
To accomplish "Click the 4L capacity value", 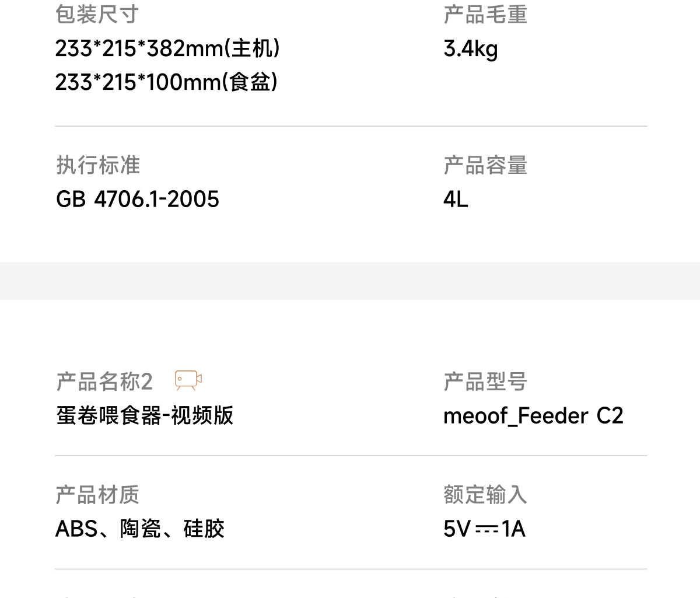I will click(x=456, y=199).
